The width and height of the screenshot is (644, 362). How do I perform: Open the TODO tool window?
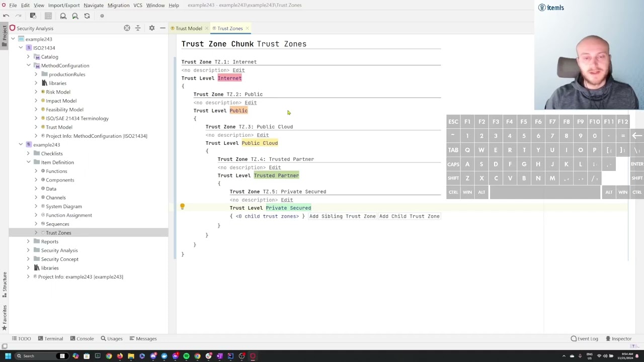(x=21, y=338)
